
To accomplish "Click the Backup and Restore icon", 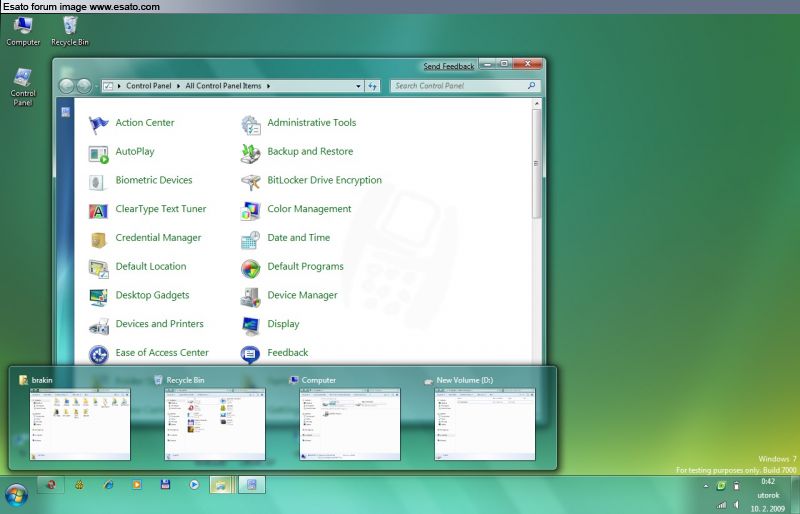I will click(250, 152).
